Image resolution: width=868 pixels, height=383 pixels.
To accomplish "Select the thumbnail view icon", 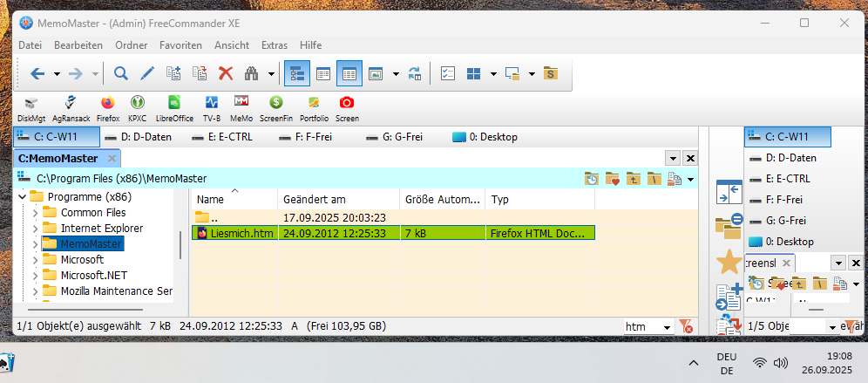I will [376, 73].
